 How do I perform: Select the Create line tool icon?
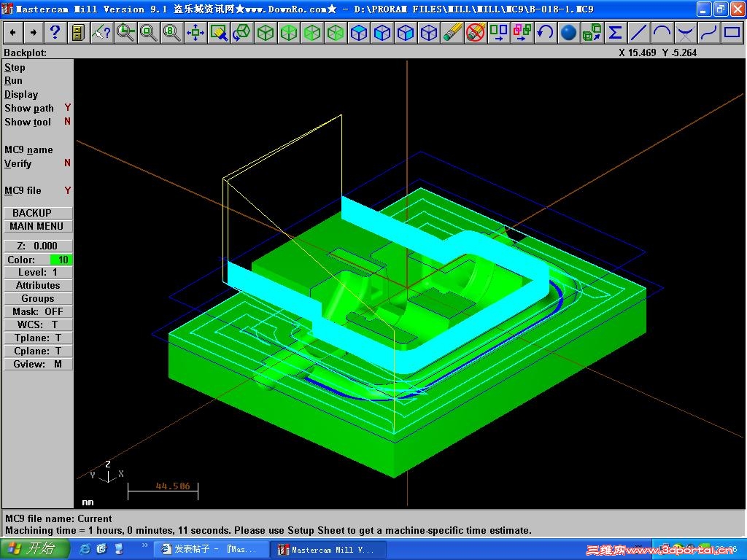(x=638, y=32)
